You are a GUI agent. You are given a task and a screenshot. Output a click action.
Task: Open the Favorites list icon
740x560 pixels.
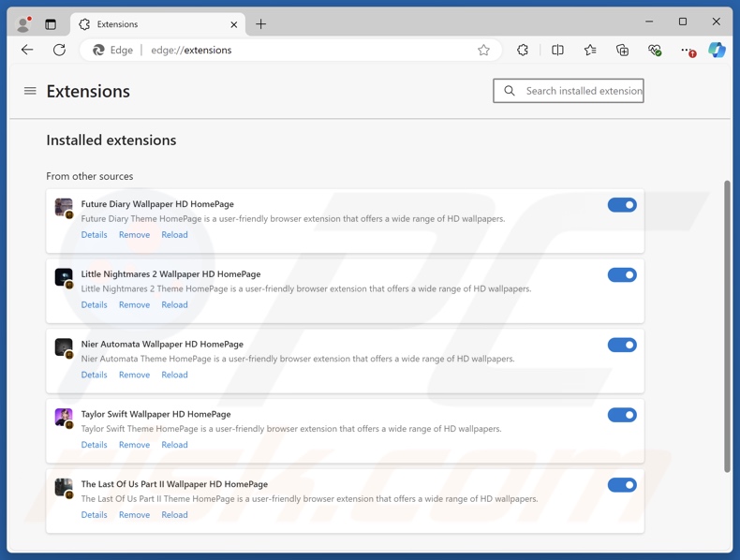pyautogui.click(x=590, y=51)
